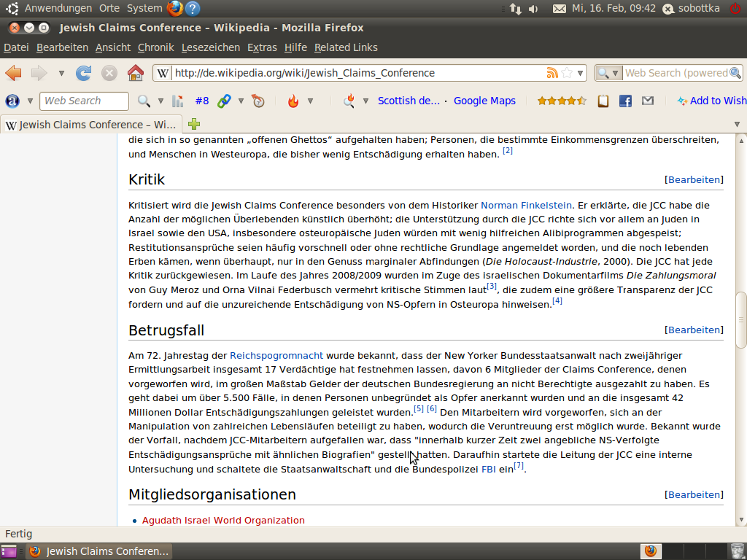Follow the FBI link
The width and height of the screenshot is (747, 560).
(489, 469)
